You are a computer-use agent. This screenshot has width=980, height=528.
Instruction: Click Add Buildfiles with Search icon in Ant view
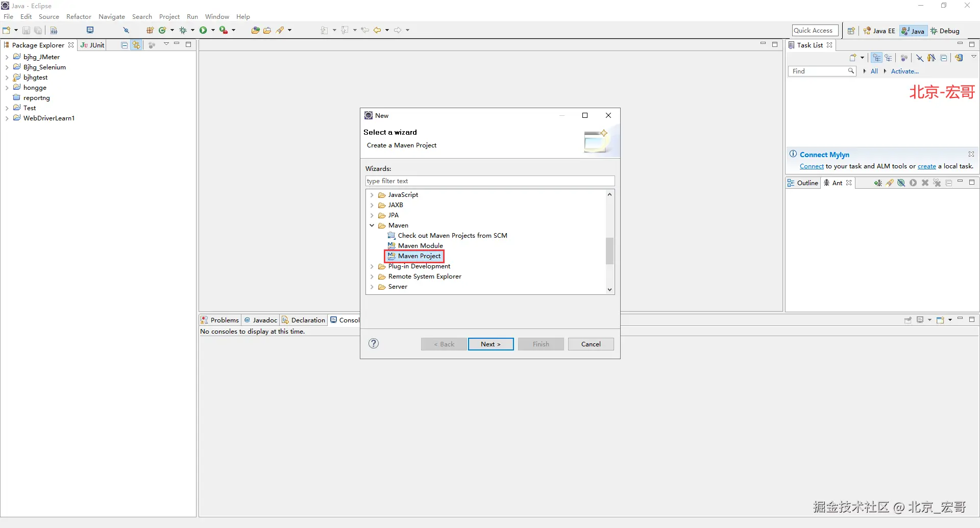click(890, 183)
